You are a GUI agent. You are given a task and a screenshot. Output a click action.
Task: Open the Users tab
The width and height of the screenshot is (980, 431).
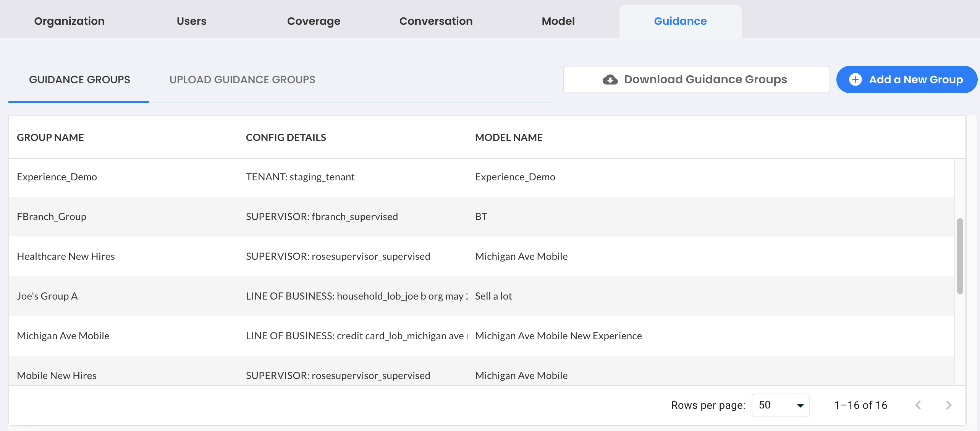191,21
